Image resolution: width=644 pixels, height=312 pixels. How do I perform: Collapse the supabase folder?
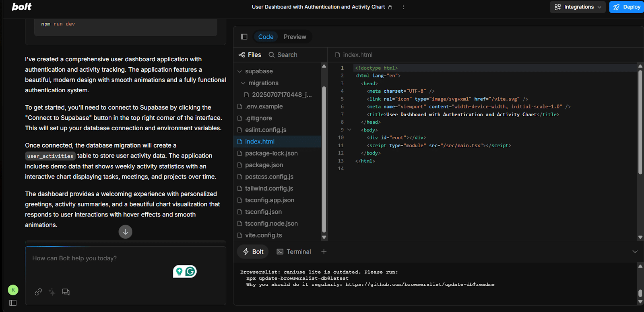pyautogui.click(x=239, y=71)
